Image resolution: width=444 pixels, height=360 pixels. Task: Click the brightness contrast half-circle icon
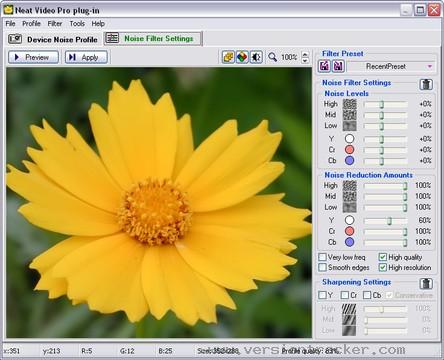tap(256, 57)
